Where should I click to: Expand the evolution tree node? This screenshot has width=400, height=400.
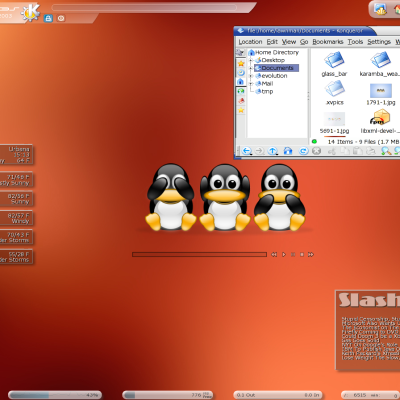251,76
